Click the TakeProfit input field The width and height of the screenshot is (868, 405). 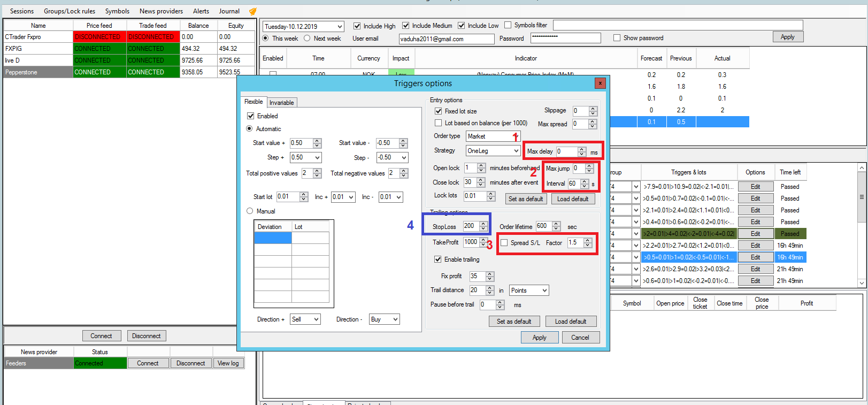(x=470, y=242)
